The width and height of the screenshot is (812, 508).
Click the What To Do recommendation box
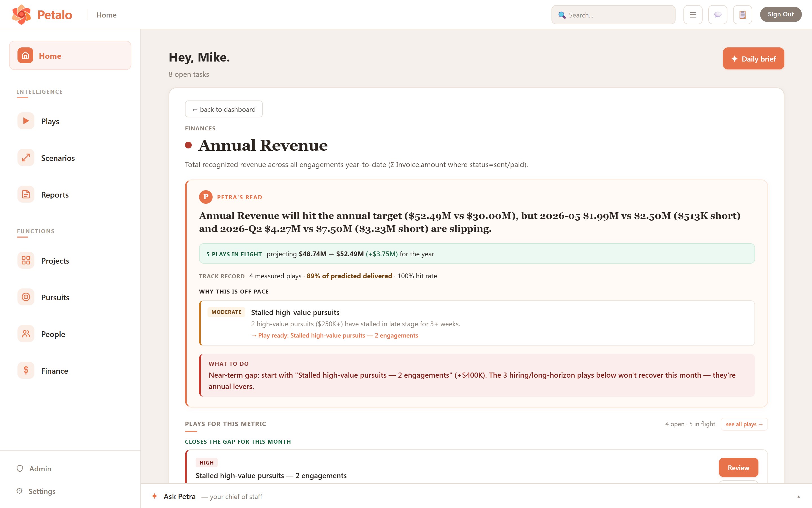pyautogui.click(x=476, y=375)
